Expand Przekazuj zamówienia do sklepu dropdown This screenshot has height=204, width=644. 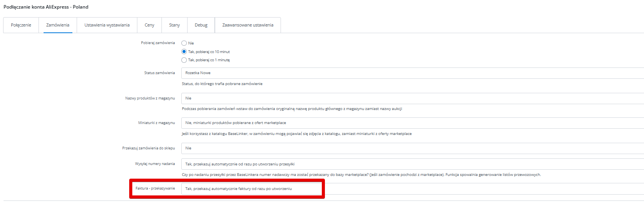point(412,148)
